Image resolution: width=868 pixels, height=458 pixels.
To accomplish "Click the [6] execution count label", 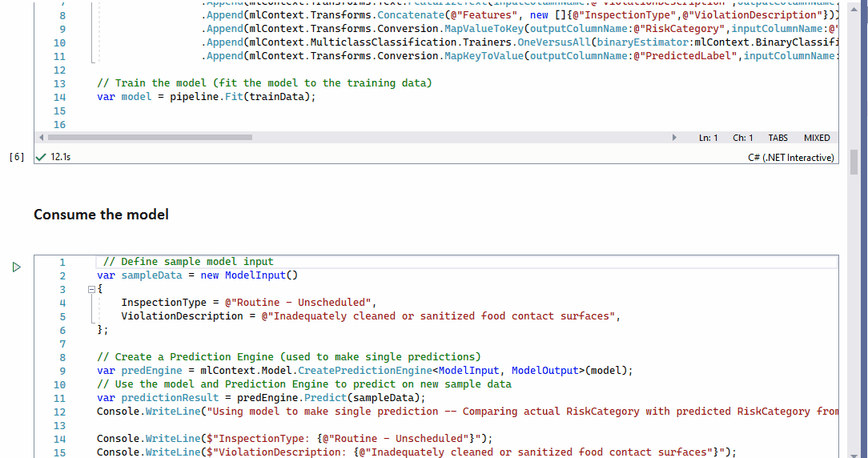I will 17,157.
